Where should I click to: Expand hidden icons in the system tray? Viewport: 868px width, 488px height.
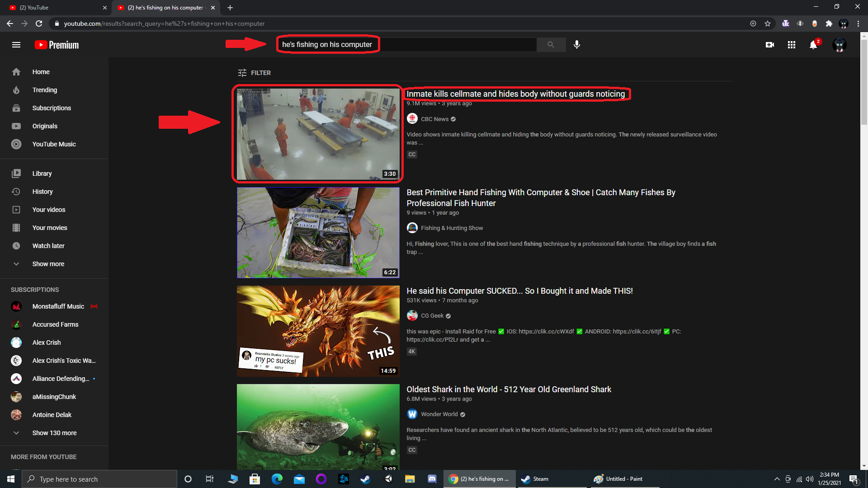coord(777,479)
